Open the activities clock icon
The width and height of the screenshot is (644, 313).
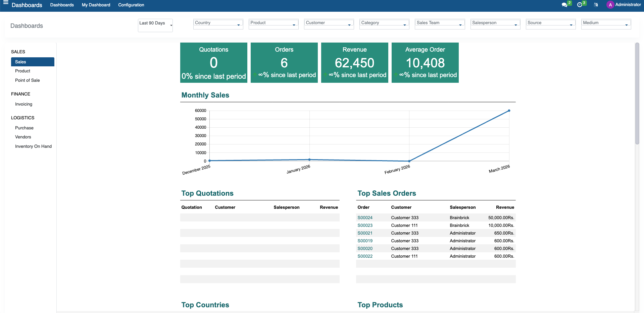[580, 5]
